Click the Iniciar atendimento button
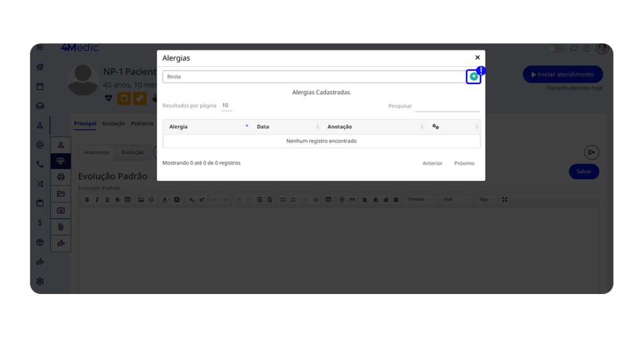 pyautogui.click(x=562, y=74)
